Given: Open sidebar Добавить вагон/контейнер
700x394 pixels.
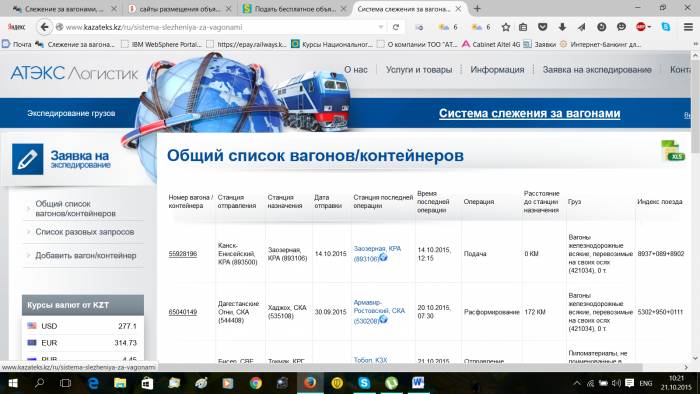Looking at the screenshot, I should 86,255.
